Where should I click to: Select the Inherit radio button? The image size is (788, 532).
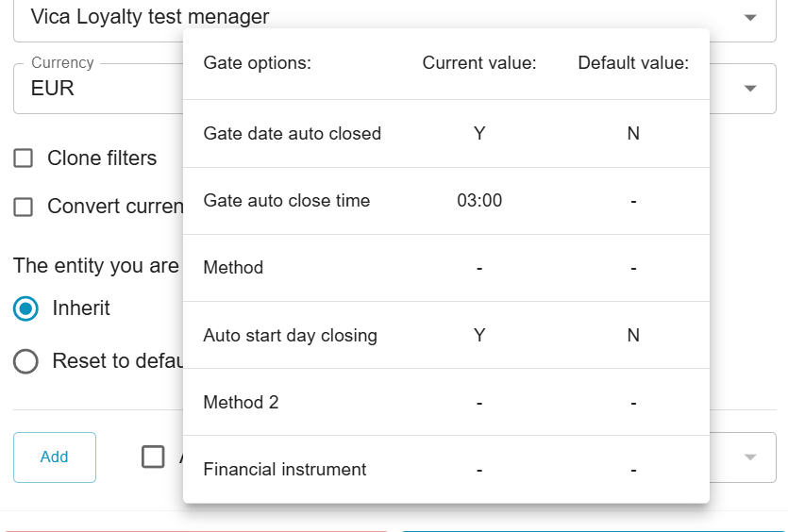coord(26,308)
